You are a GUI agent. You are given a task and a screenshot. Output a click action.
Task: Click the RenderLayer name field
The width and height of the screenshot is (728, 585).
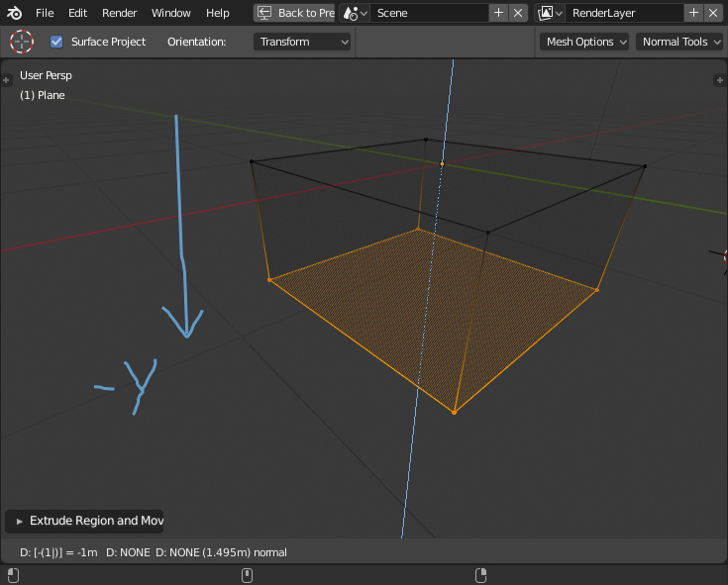(x=624, y=13)
